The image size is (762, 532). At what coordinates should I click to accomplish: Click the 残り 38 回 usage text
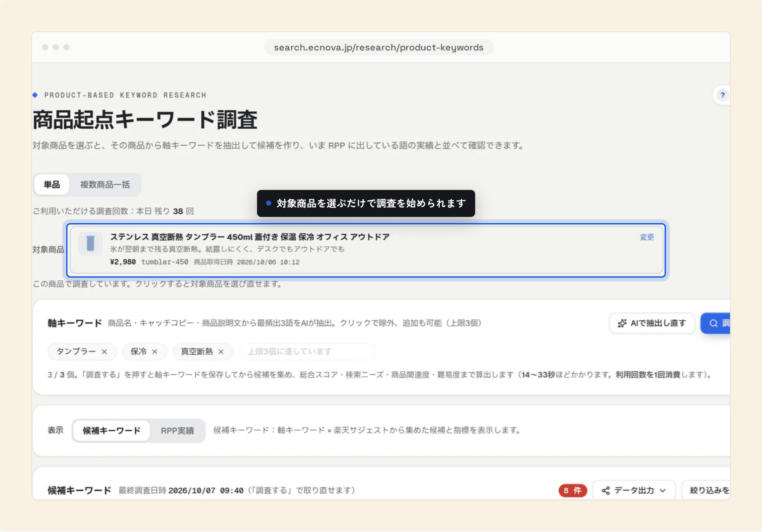pos(174,211)
